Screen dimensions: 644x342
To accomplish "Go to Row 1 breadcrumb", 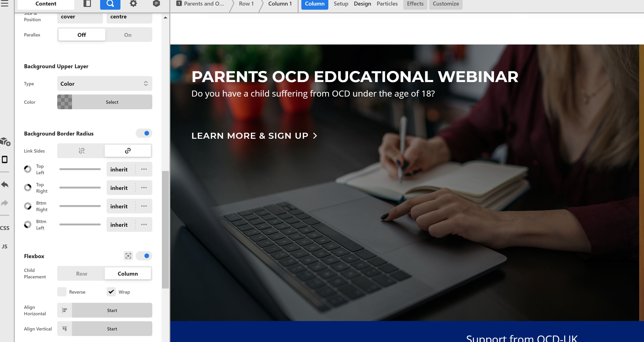I will 246,4.
